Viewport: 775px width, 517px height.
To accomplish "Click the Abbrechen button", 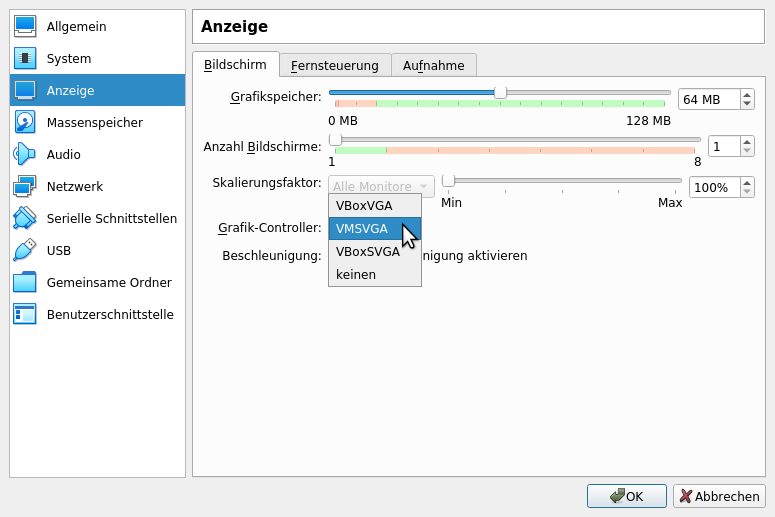I will click(719, 496).
